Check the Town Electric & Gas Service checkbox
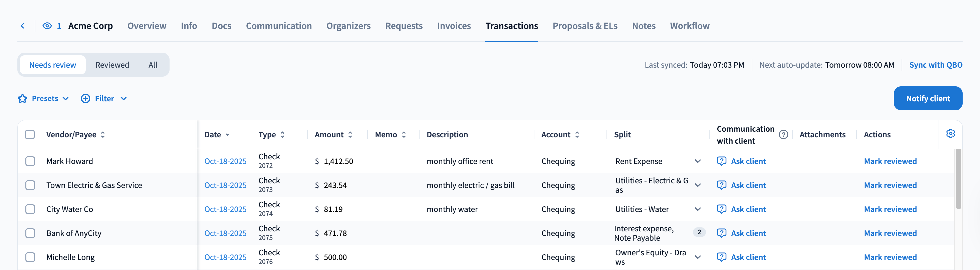The height and width of the screenshot is (270, 980). pyautogui.click(x=30, y=185)
